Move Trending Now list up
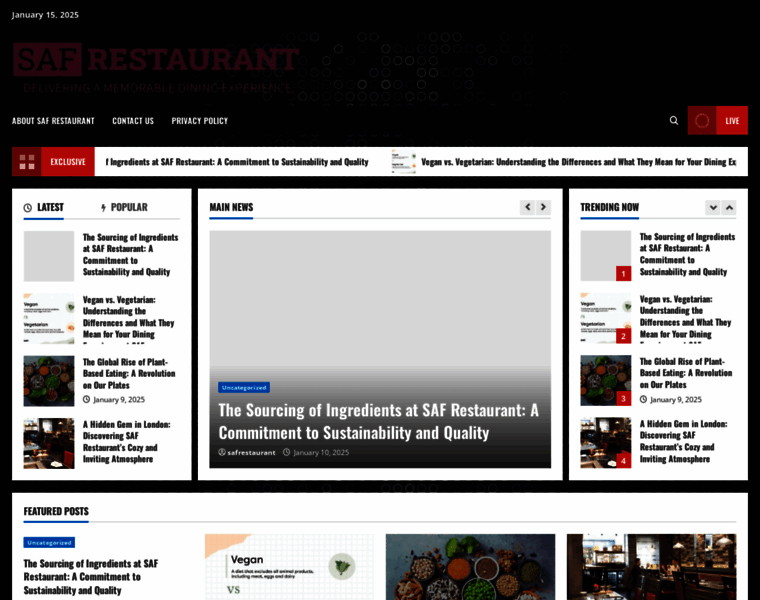 click(729, 208)
